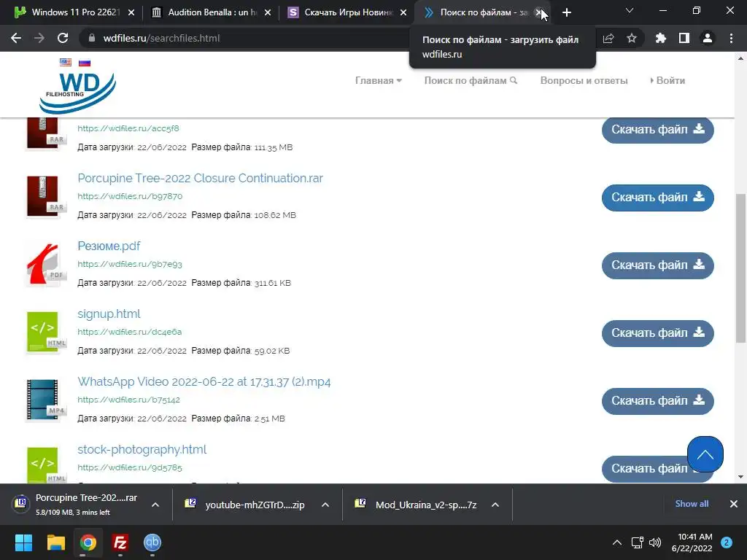Download Porcupine Tree rar via Скачать файл
Screen dimensions: 747x560
tap(657, 197)
